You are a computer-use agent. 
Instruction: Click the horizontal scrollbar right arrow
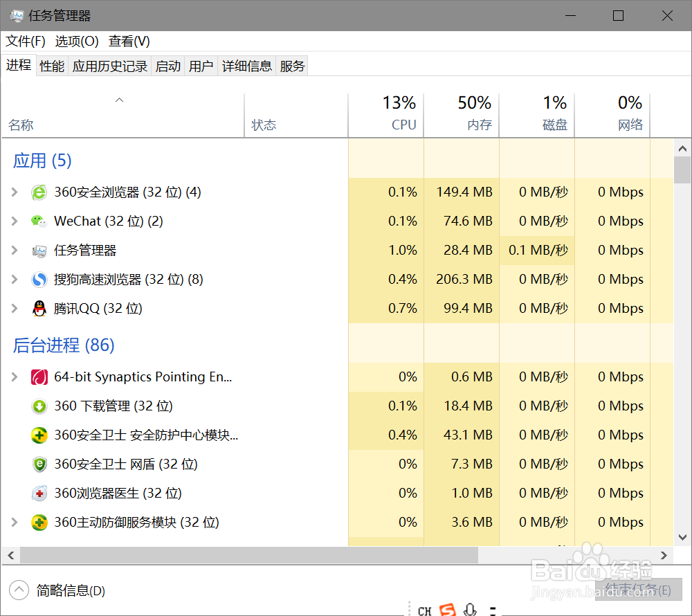coord(664,556)
